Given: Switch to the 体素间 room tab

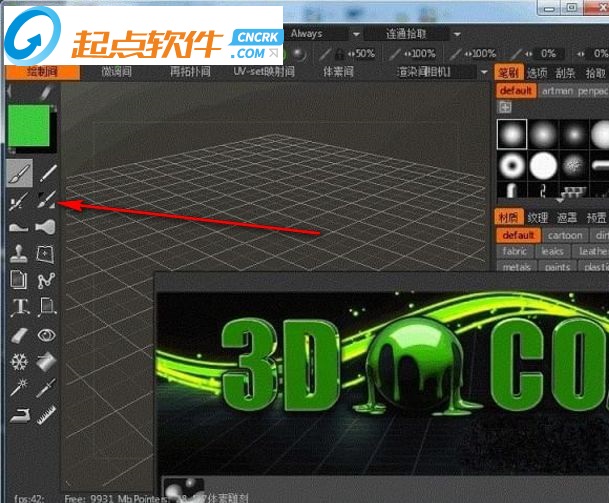Looking at the screenshot, I should (x=338, y=72).
